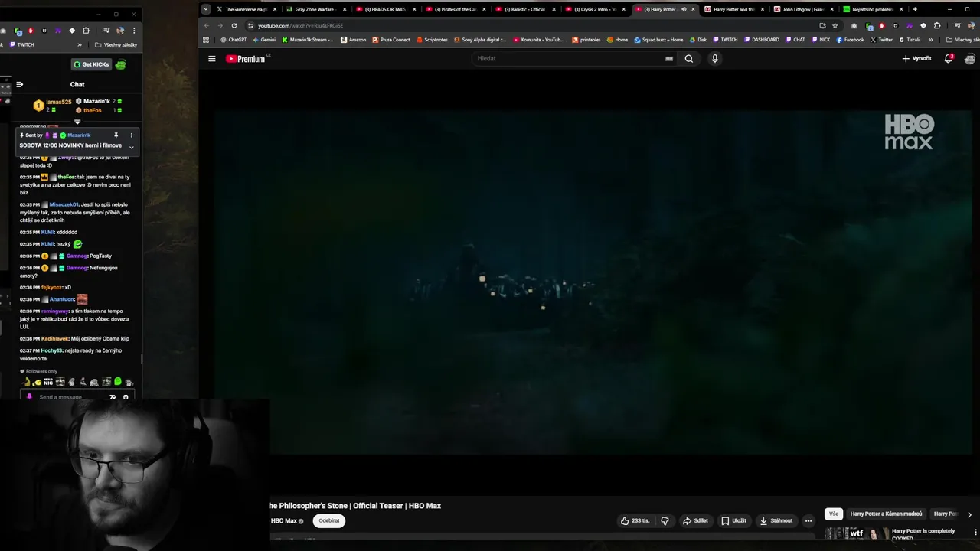Open media control icon in Kick browser
980x551 pixels.
106,31
